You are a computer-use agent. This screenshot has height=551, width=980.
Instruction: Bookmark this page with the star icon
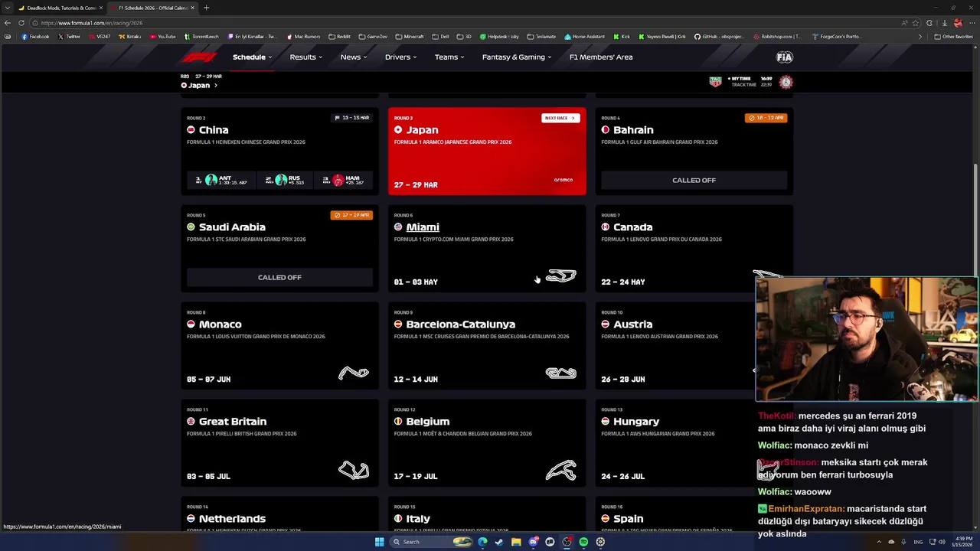(x=915, y=23)
